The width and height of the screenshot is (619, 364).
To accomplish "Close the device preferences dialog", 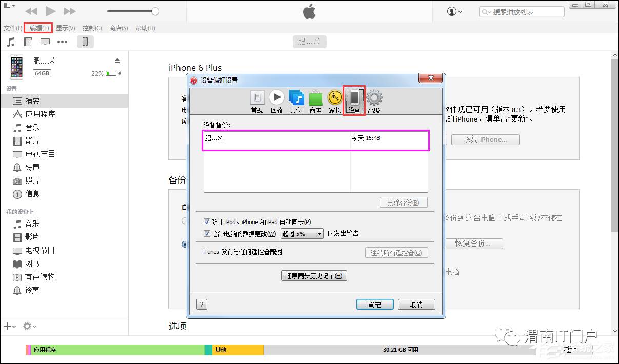I will [430, 78].
